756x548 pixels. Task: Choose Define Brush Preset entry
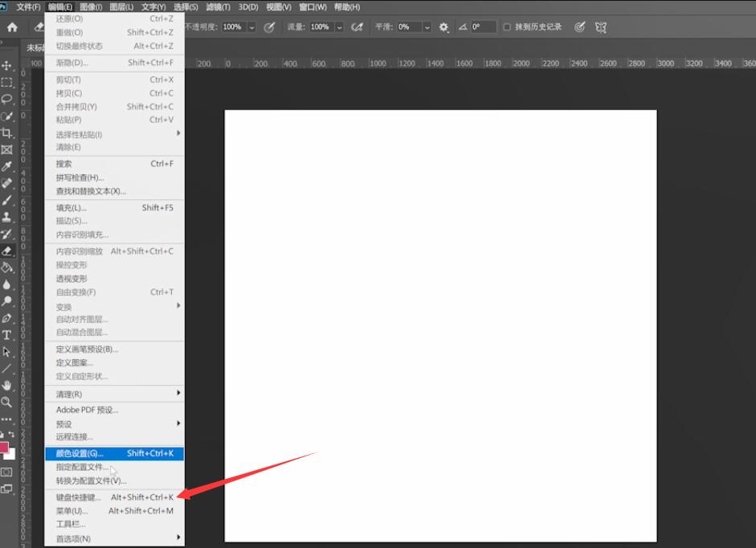pos(114,350)
